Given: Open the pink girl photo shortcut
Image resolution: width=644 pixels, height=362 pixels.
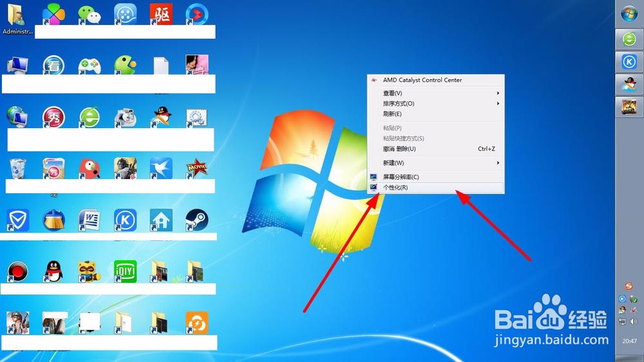Looking at the screenshot, I should 196,65.
